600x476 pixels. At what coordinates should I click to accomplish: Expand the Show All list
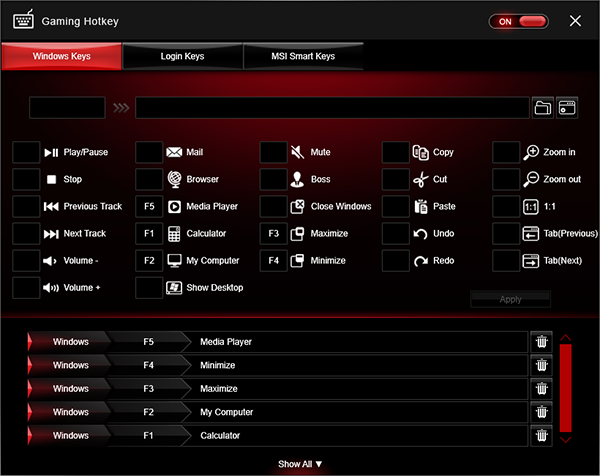tap(300, 464)
